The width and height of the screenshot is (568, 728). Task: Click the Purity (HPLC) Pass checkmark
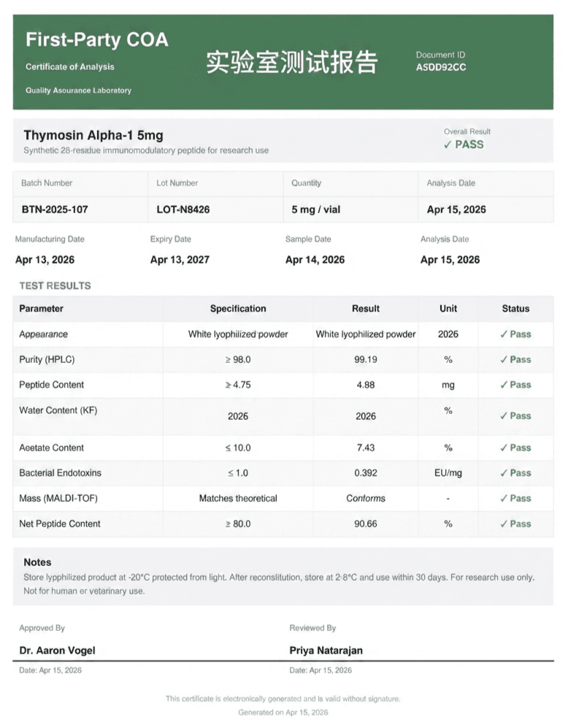(x=504, y=359)
